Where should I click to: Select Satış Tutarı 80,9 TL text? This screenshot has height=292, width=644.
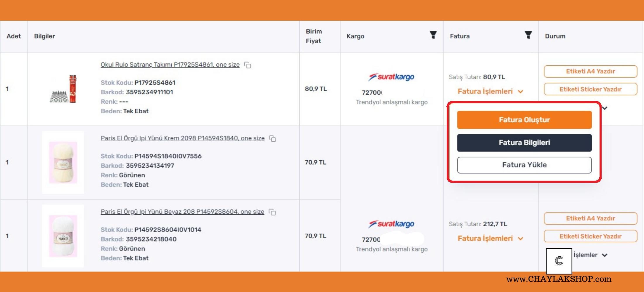coord(477,77)
